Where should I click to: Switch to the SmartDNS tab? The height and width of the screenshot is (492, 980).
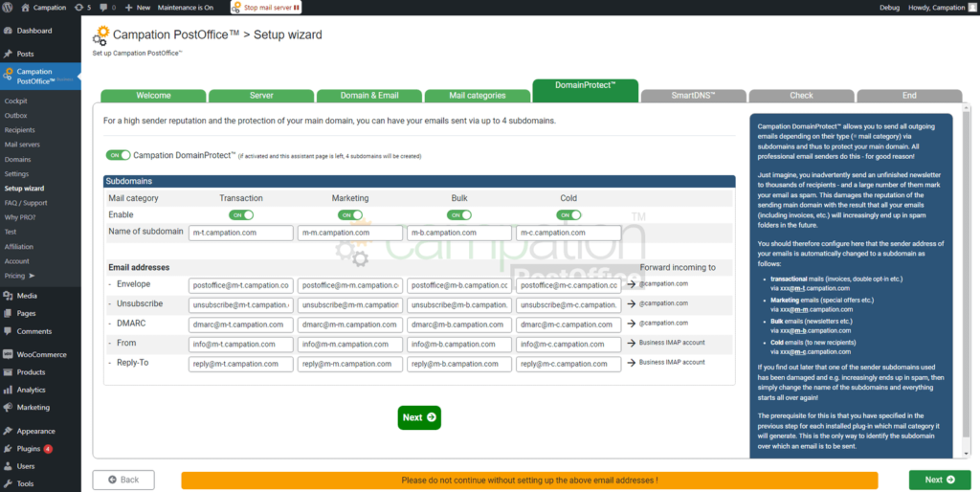[694, 96]
